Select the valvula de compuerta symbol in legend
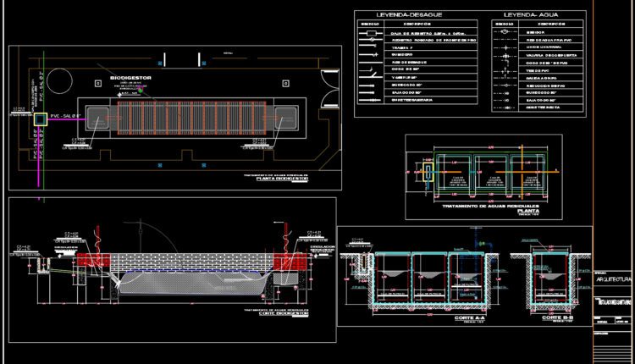This screenshot has width=635, height=364. coord(505,56)
